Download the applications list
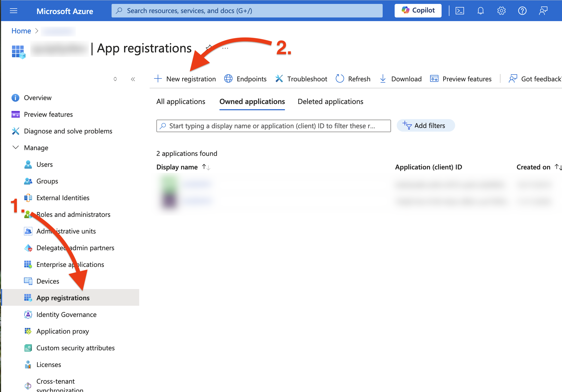 pyautogui.click(x=401, y=79)
